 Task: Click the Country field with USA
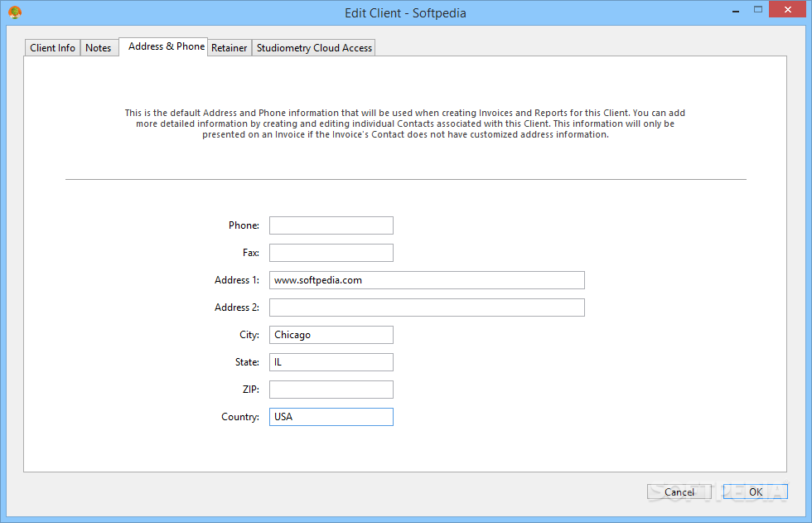(331, 418)
